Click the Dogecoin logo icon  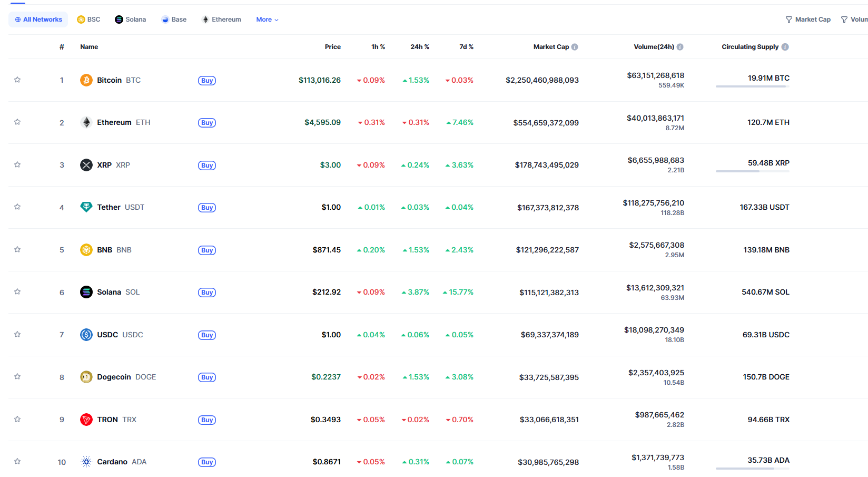pyautogui.click(x=86, y=377)
